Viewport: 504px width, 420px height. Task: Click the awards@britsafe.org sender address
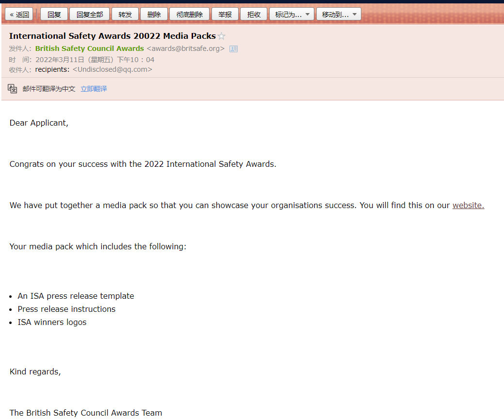pos(186,48)
